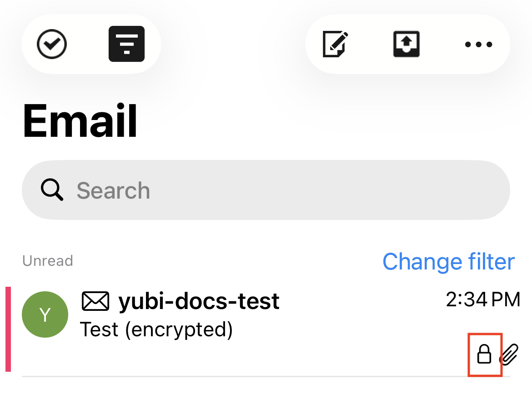Screen dimensions: 532x409
Task: Tap the pink unread marker bar
Action: (x=8, y=329)
